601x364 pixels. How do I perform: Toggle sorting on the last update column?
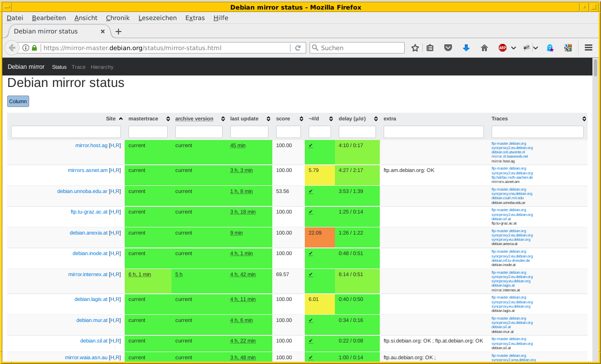click(248, 118)
